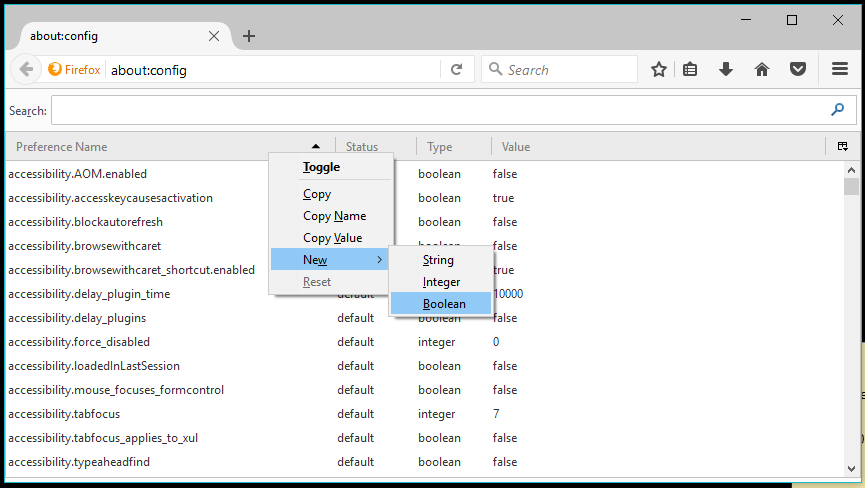Go to the home page icon
The height and width of the screenshot is (488, 865).
762,70
